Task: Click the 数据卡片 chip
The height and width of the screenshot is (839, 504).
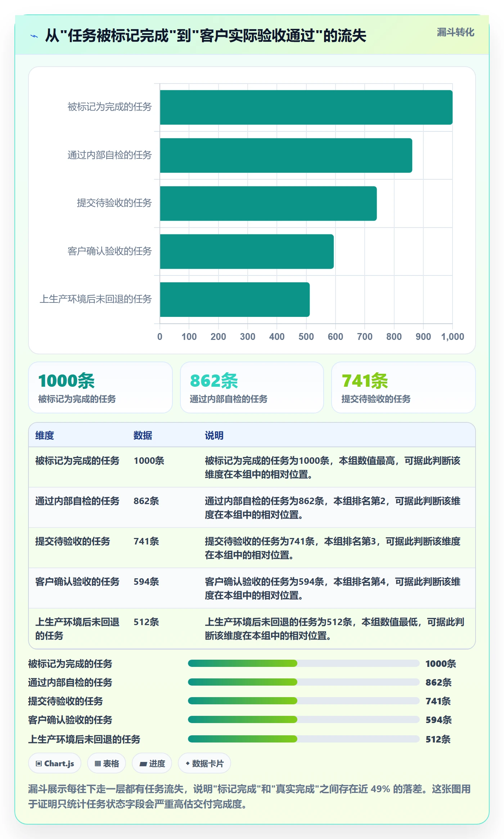Action: [x=204, y=763]
